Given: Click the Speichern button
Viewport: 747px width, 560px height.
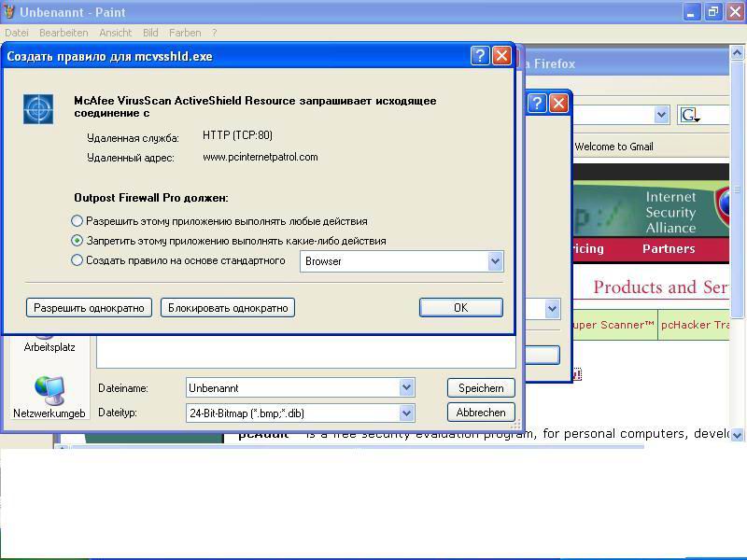Looking at the screenshot, I should click(x=481, y=387).
